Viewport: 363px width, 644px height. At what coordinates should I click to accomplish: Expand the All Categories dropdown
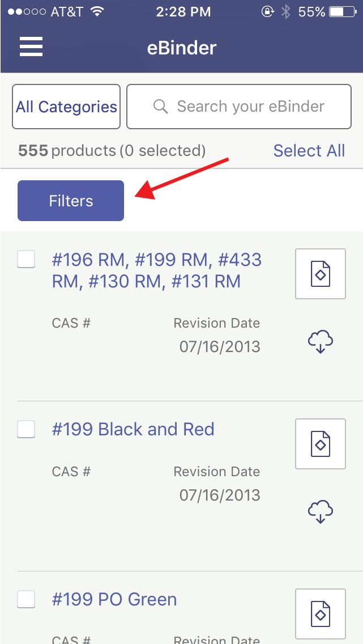(66, 107)
